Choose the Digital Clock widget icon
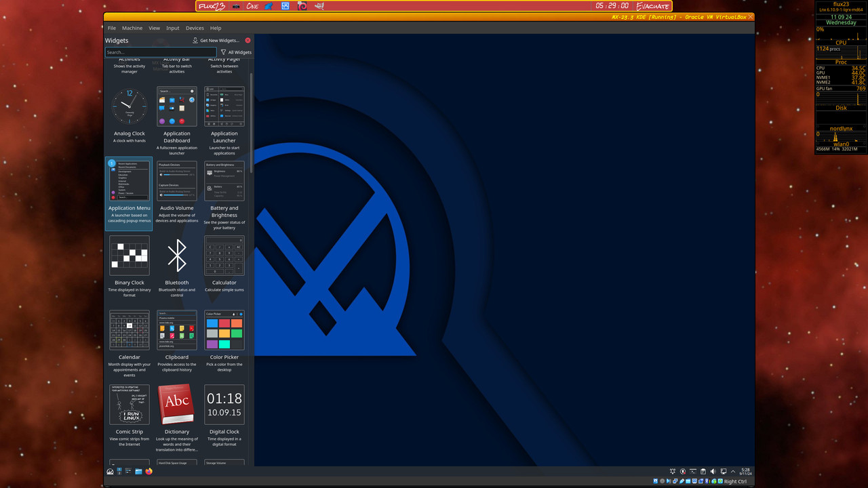868x488 pixels. point(224,405)
